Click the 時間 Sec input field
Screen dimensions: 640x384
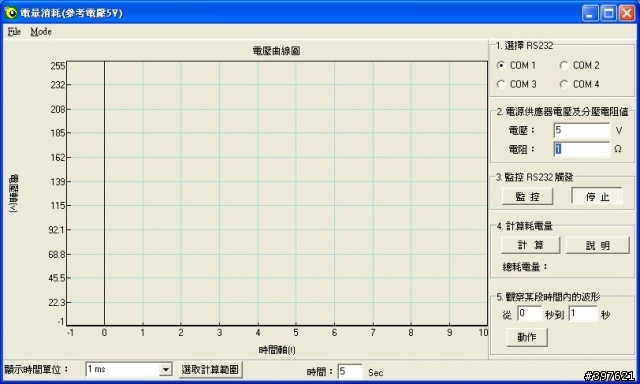click(350, 372)
